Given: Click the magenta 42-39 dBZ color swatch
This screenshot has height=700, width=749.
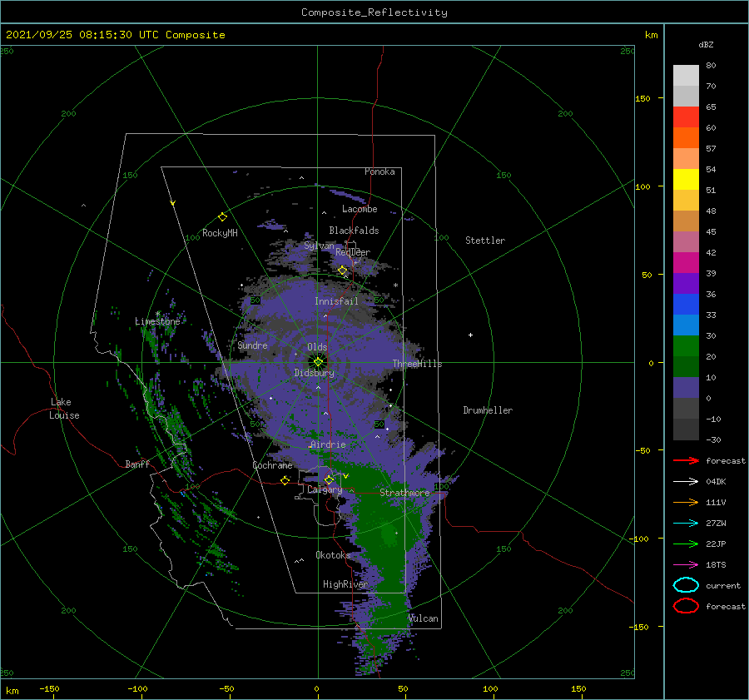Looking at the screenshot, I should coord(686,263).
